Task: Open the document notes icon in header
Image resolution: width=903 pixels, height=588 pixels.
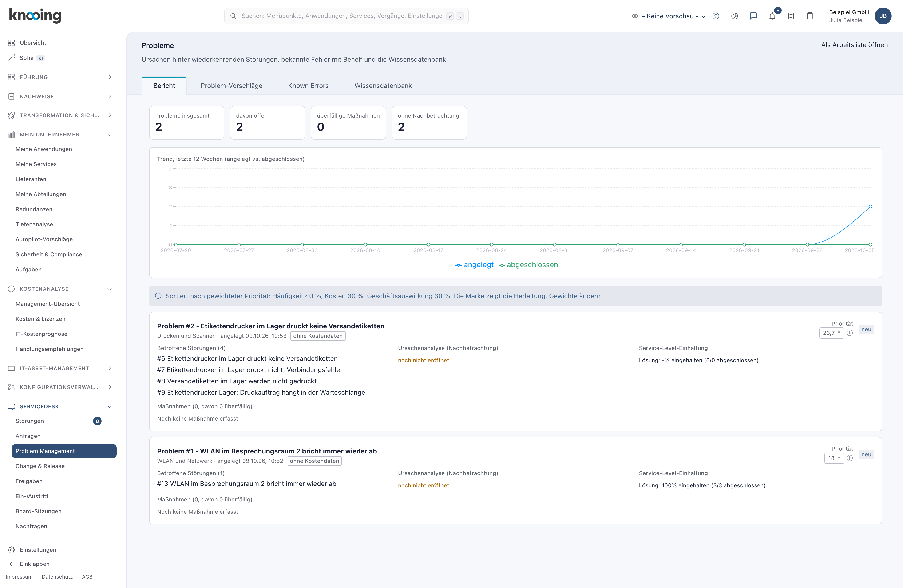Action: tap(791, 16)
